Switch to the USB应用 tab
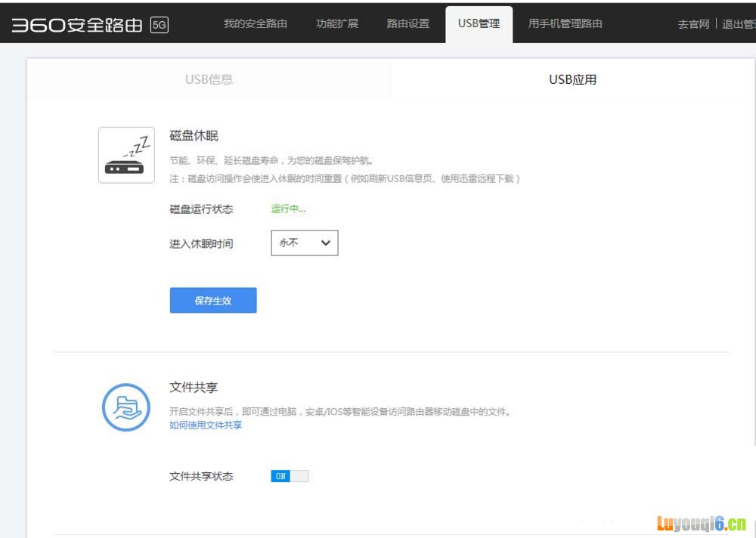 [x=573, y=79]
